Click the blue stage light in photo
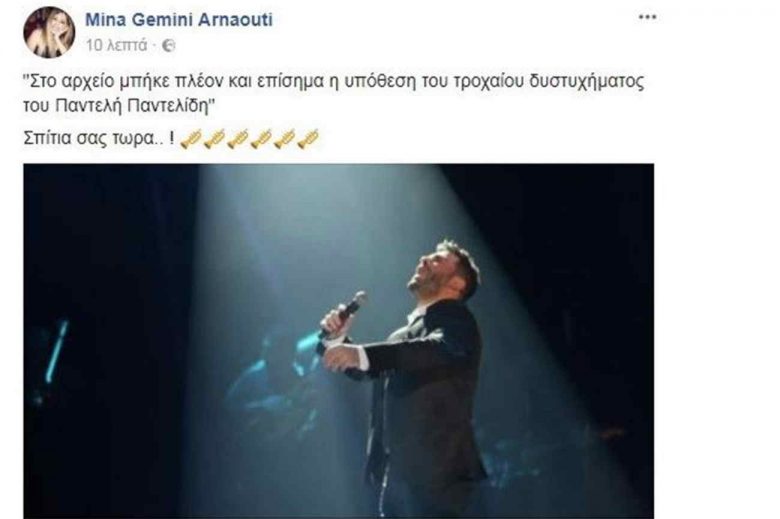The height and width of the screenshot is (519, 780). [x=57, y=351]
